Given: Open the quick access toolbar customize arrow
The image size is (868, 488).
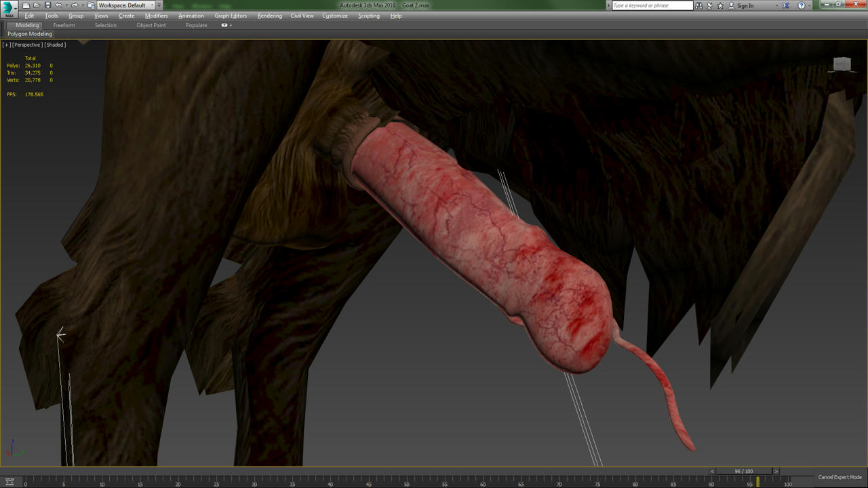Looking at the screenshot, I should point(159,5).
